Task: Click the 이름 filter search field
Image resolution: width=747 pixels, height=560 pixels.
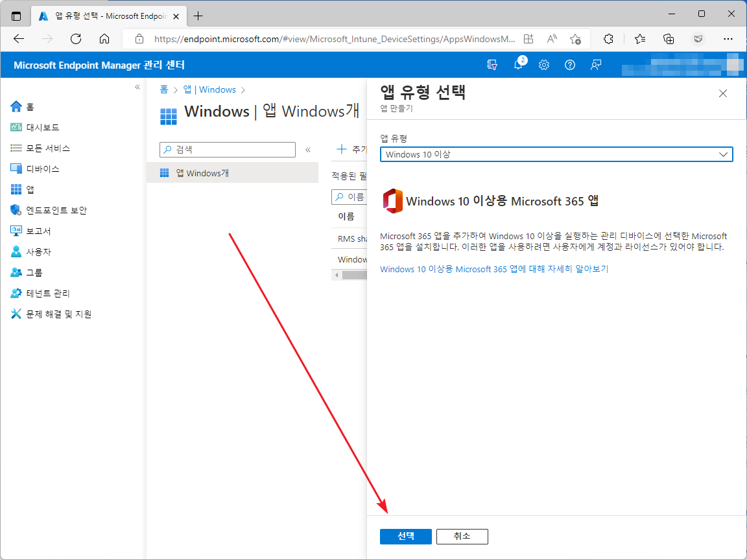Action: (350, 196)
